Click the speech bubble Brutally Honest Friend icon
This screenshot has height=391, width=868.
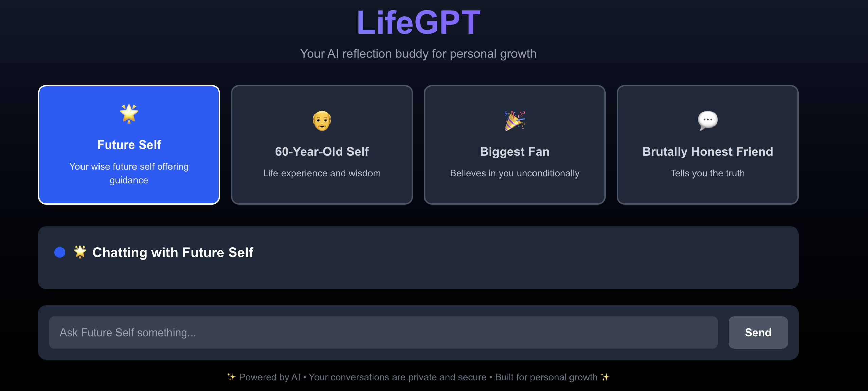[707, 120]
